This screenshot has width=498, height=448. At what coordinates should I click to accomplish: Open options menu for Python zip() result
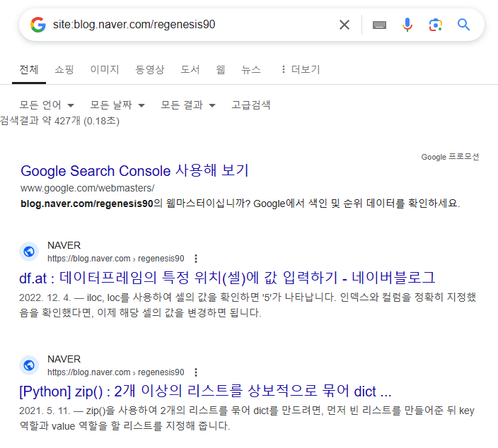[x=196, y=372]
